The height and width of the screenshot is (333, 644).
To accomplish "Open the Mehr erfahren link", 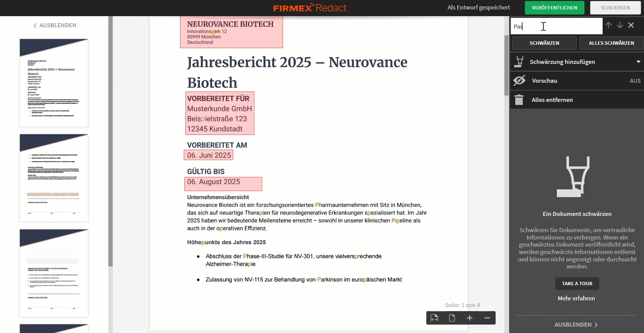I will [x=576, y=298].
